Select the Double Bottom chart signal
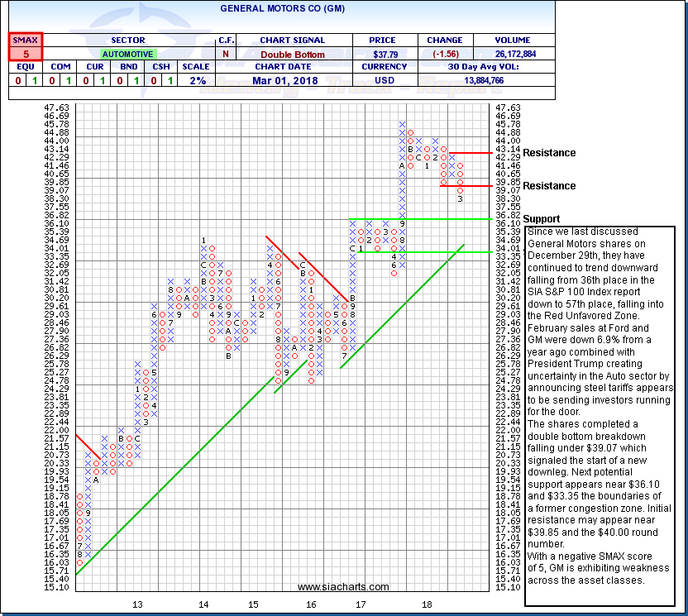 point(293,53)
